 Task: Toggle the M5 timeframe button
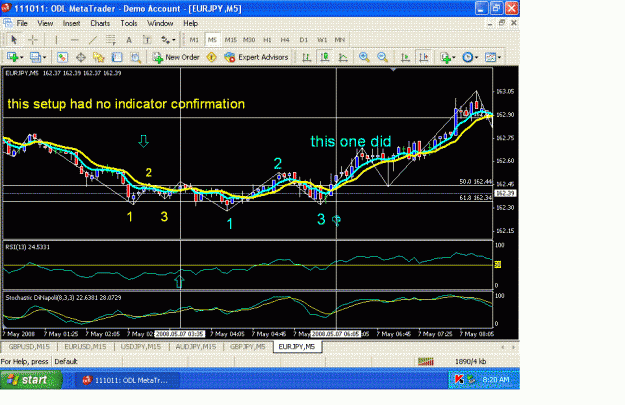click(x=212, y=39)
